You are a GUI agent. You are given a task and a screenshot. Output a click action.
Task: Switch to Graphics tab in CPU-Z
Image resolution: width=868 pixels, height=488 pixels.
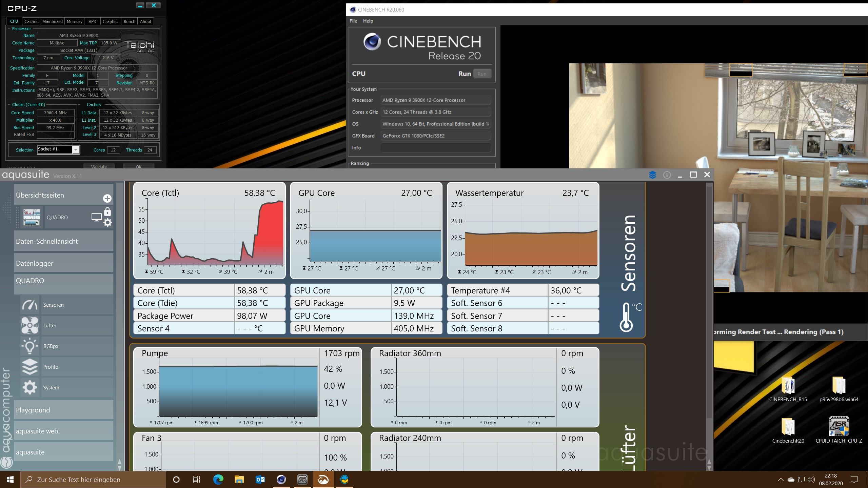[x=111, y=21]
